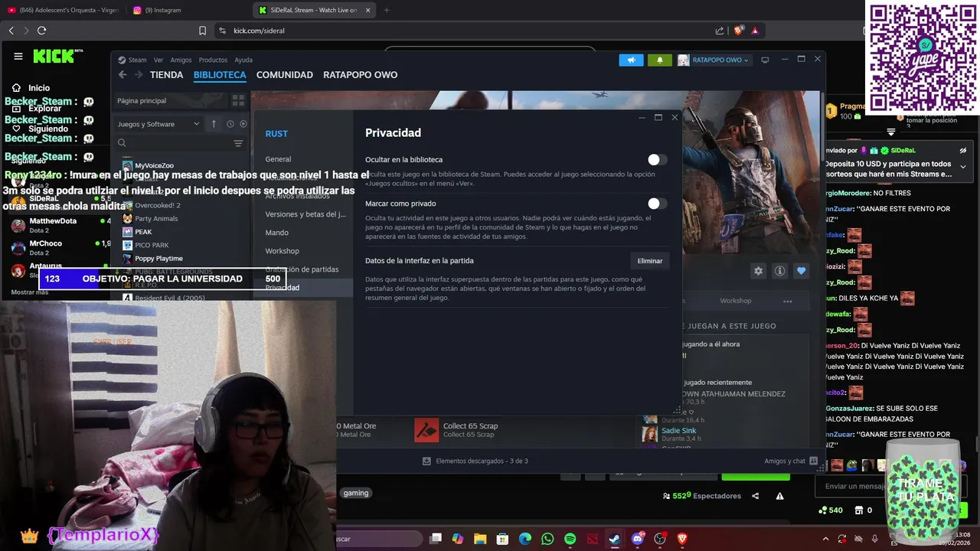The height and width of the screenshot is (551, 980).
Task: Click the library sort ascending arrow
Action: coord(214,124)
